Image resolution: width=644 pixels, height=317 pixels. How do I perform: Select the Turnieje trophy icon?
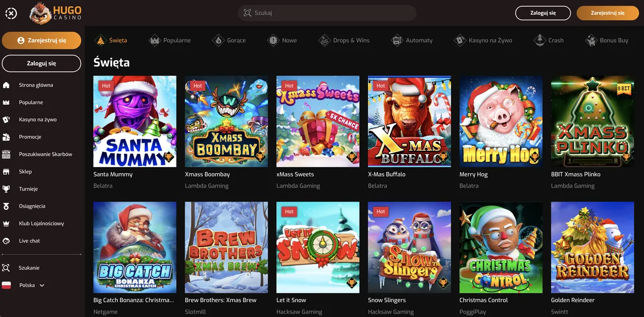point(6,189)
